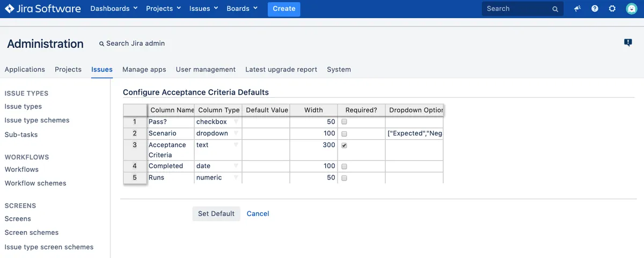Click the Search Jira admin magnifier icon
Viewport: 644px width, 258px height.
click(101, 44)
